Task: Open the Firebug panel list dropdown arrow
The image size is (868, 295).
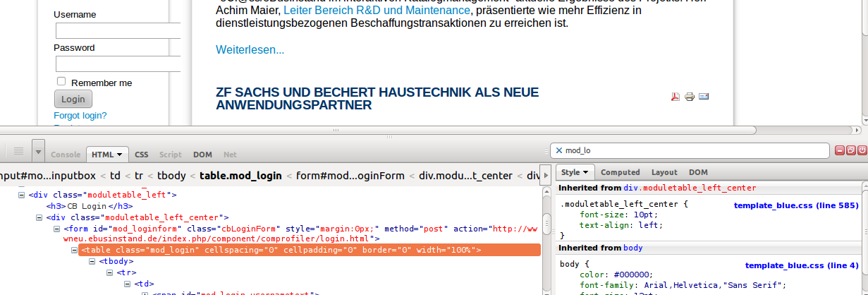Action: (x=38, y=151)
